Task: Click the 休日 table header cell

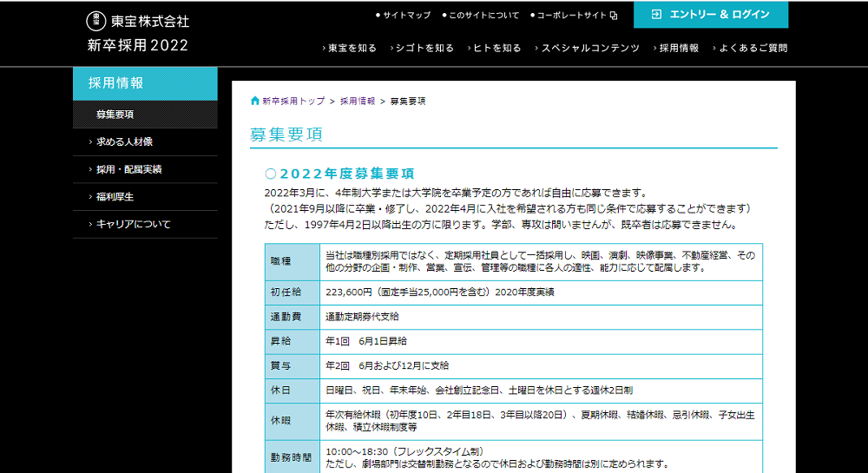Action: click(x=293, y=391)
